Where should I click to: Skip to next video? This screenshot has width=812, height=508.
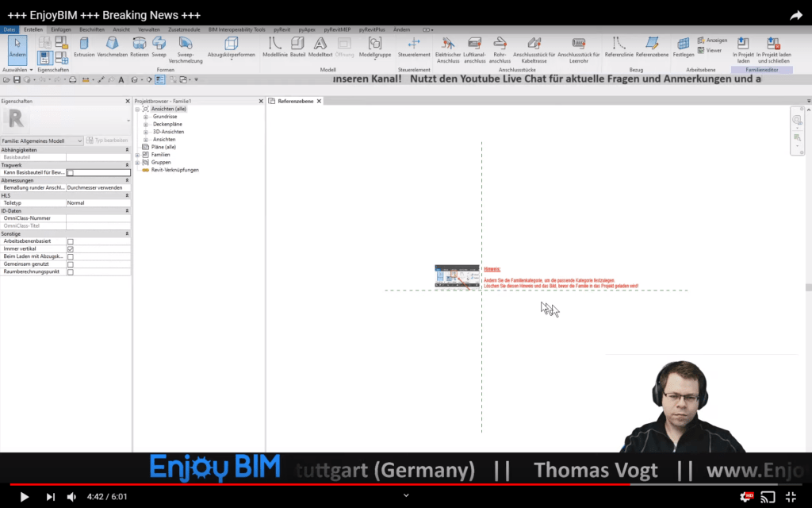50,497
